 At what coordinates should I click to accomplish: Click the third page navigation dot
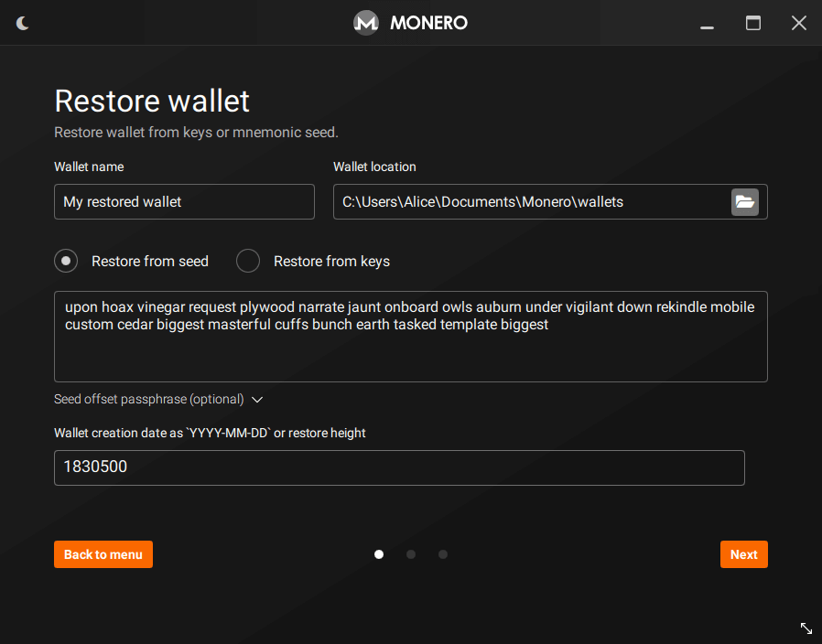tap(443, 554)
